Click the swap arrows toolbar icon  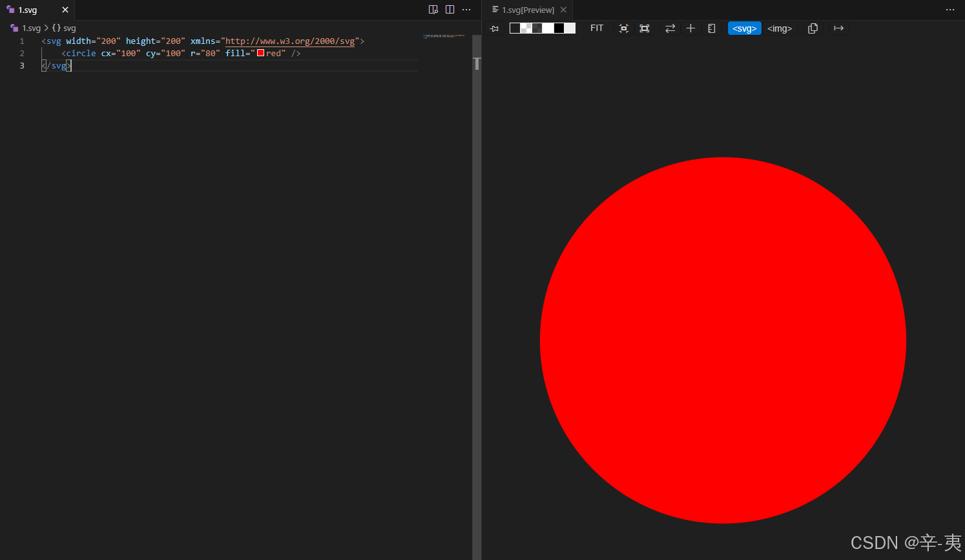point(670,28)
